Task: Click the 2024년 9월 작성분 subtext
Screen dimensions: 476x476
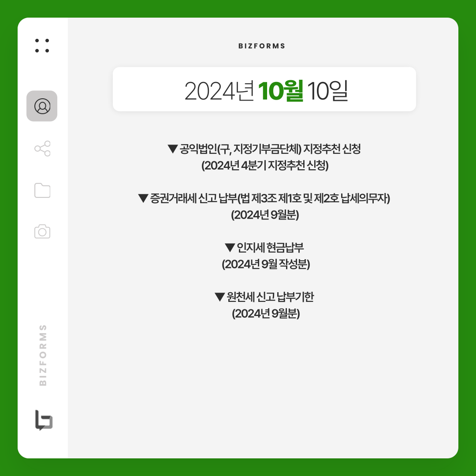Action: pyautogui.click(x=266, y=264)
